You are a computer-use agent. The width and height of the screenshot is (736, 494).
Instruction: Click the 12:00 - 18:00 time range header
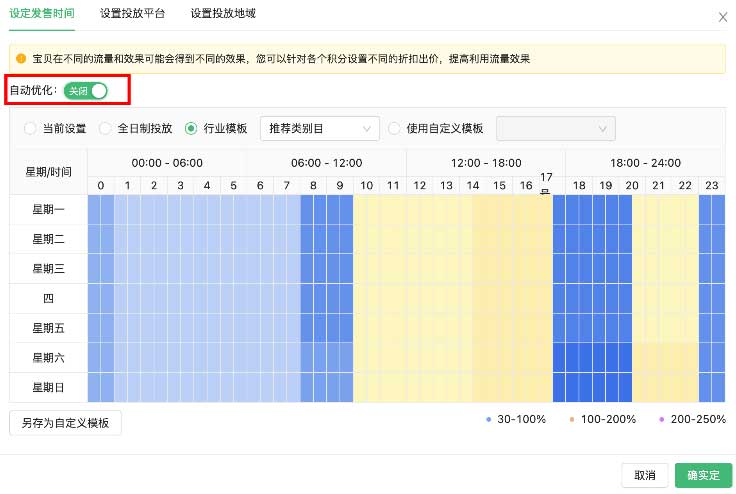point(486,163)
